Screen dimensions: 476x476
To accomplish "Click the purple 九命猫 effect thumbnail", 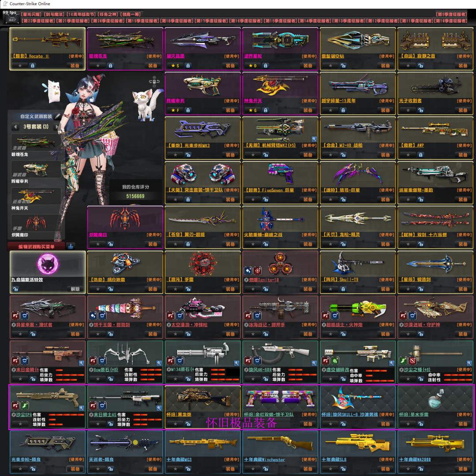I will [48, 264].
